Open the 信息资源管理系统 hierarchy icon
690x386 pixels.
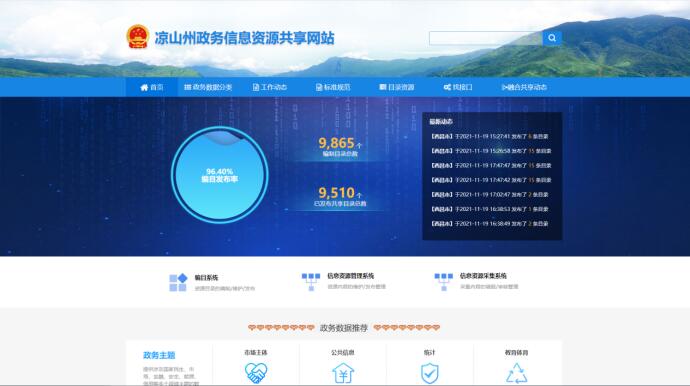tap(311, 282)
